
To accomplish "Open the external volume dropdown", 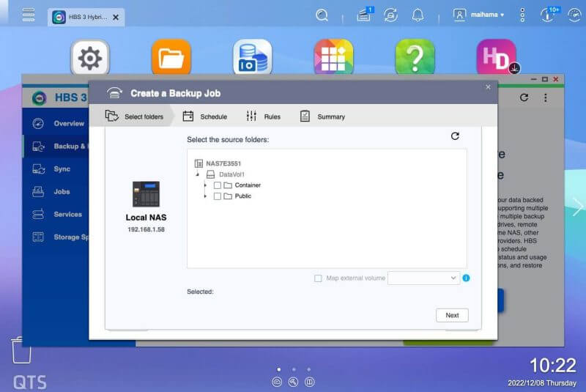I will (423, 278).
